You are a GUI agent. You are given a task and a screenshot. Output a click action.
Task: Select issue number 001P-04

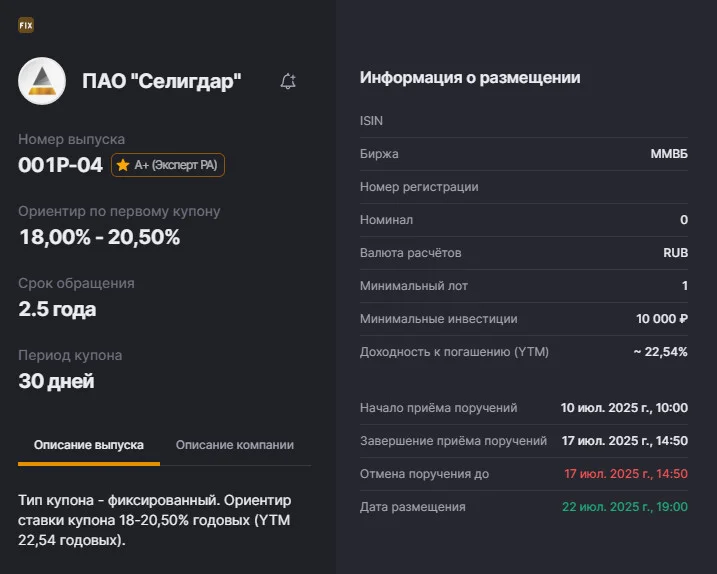60,165
